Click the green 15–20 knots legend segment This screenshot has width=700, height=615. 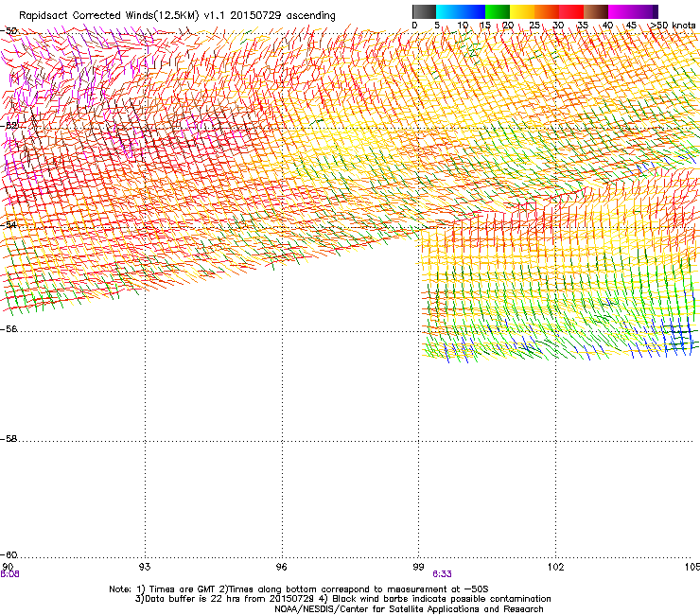pyautogui.click(x=498, y=11)
